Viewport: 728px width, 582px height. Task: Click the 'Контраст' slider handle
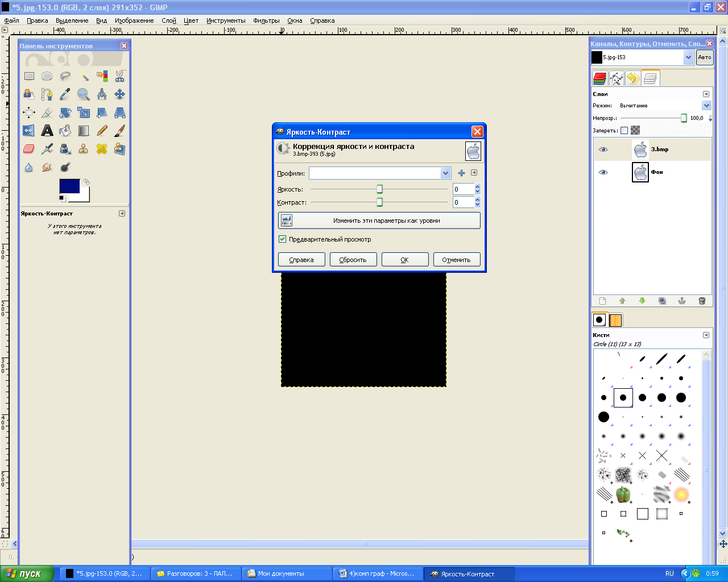379,202
